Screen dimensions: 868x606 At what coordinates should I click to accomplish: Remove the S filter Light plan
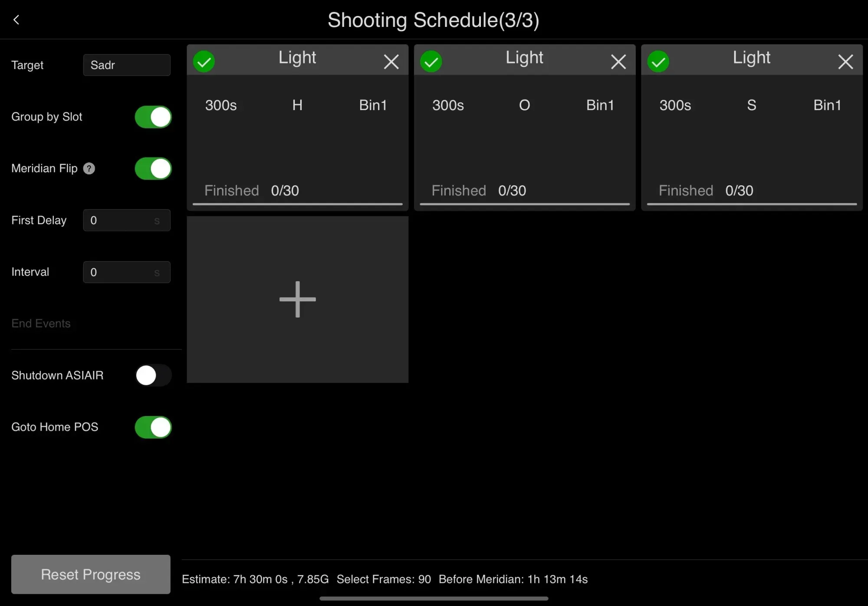coord(845,62)
